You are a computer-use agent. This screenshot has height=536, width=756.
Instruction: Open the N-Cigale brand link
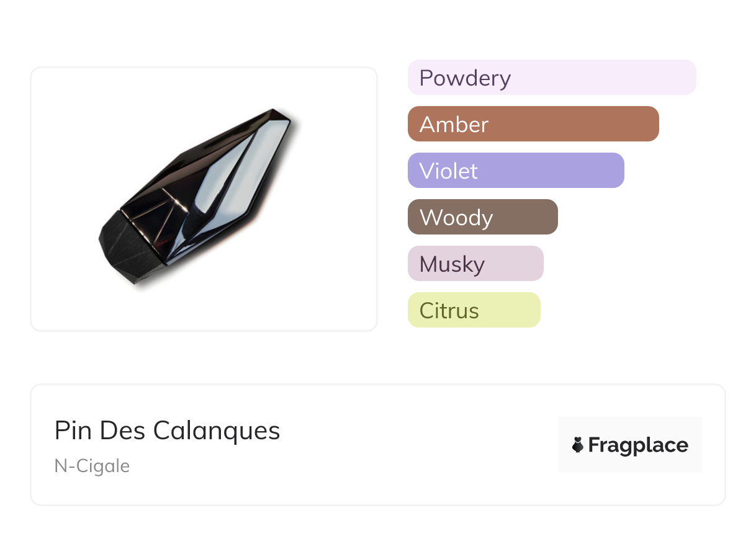coord(92,466)
